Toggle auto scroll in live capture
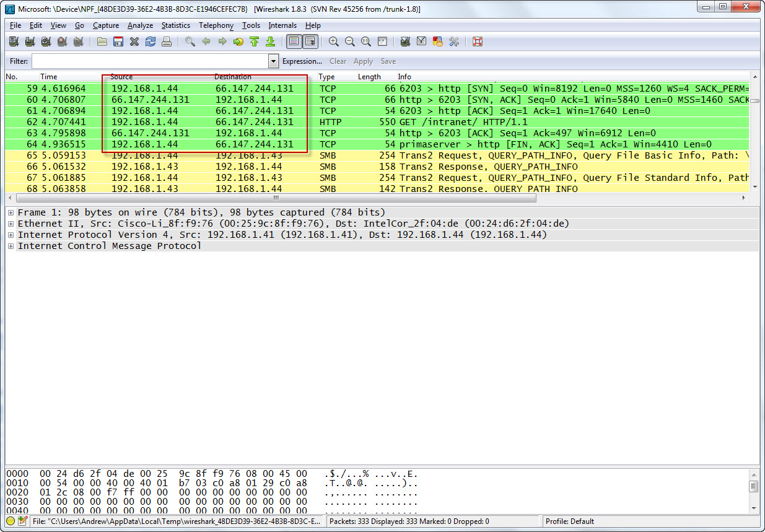The height and width of the screenshot is (532, 765). tap(310, 41)
